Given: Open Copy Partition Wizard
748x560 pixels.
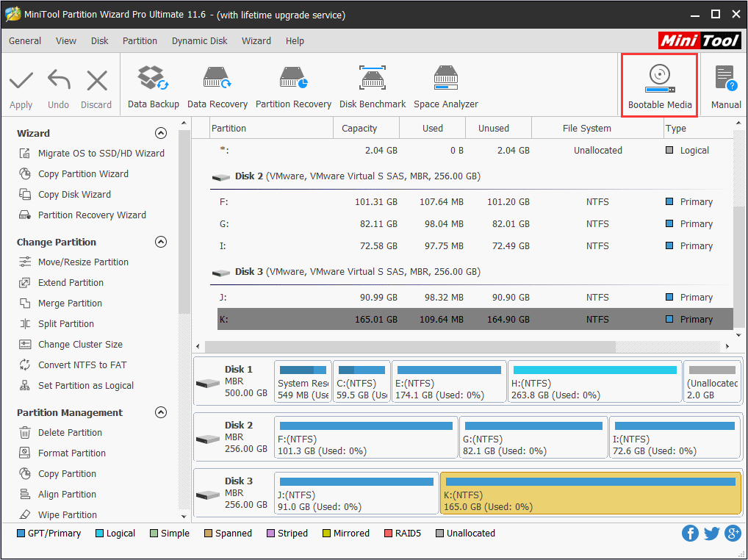Looking at the screenshot, I should pos(73,173).
